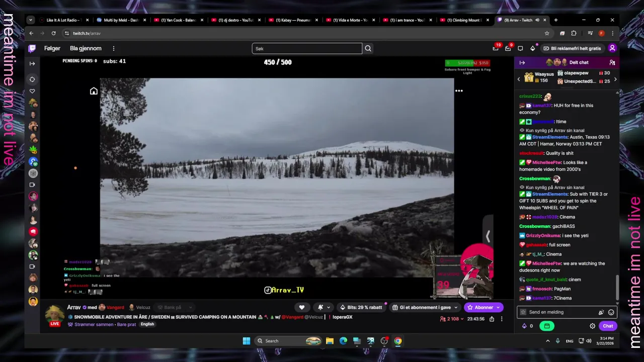The height and width of the screenshot is (362, 644).
Task: Reload the twitch.tv/arrav page
Action: [x=53, y=33]
